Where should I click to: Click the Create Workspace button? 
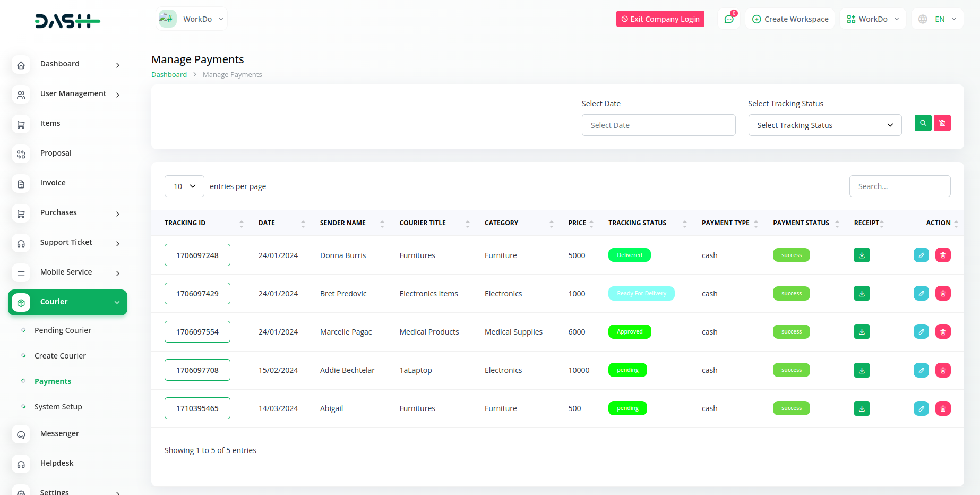pos(790,19)
